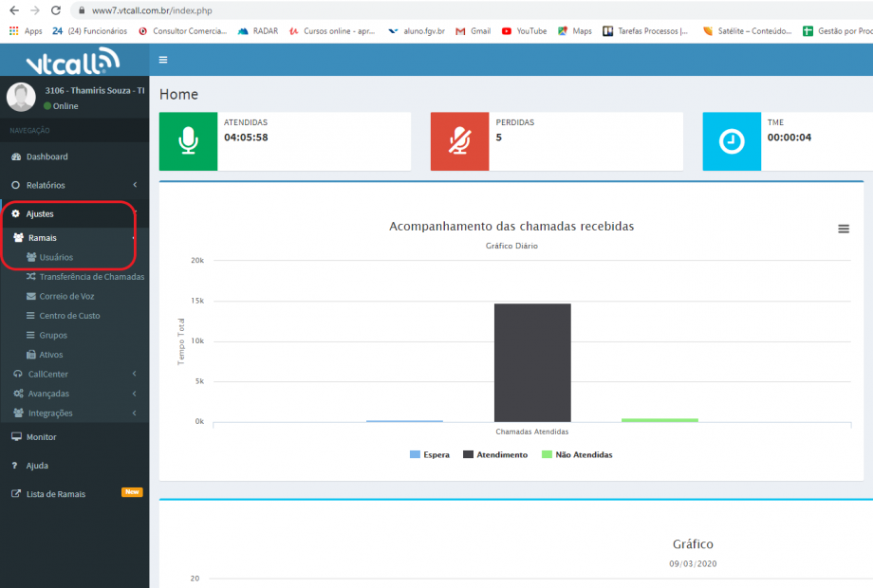Click the blue clock TME icon

coord(732,141)
